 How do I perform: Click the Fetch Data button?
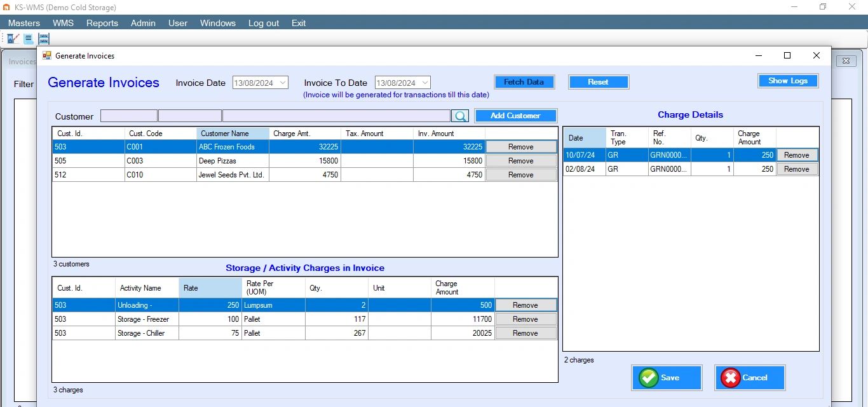524,81
